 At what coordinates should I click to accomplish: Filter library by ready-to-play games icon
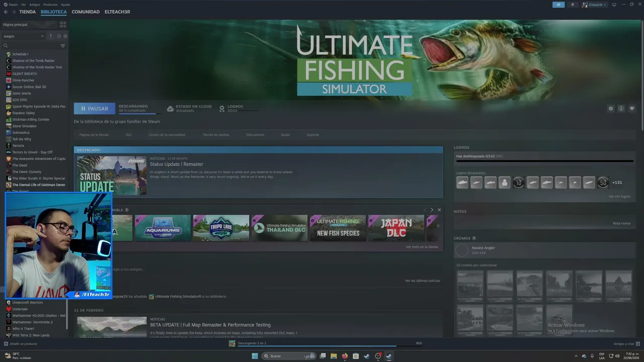pyautogui.click(x=65, y=36)
